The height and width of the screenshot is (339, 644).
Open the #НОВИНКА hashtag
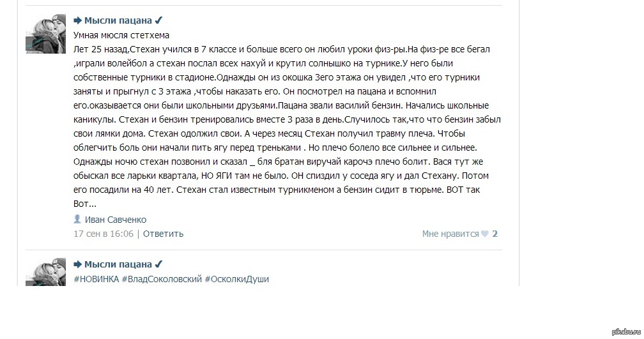[96, 279]
